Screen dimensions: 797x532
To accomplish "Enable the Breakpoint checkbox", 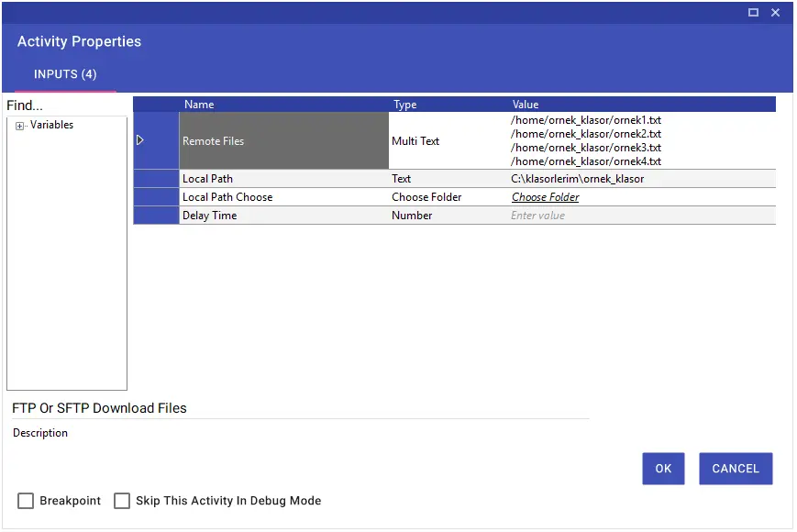I will pyautogui.click(x=26, y=501).
